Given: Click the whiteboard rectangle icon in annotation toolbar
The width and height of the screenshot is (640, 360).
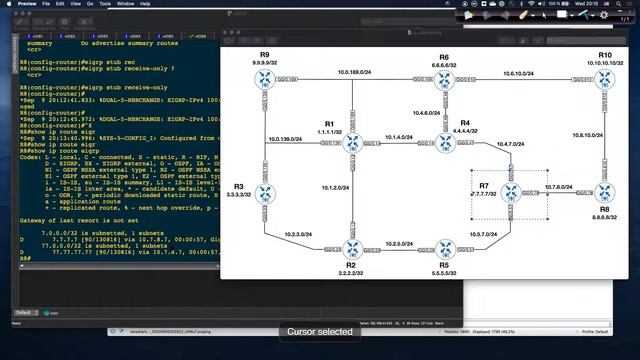Looking at the screenshot, I should [x=562, y=15].
